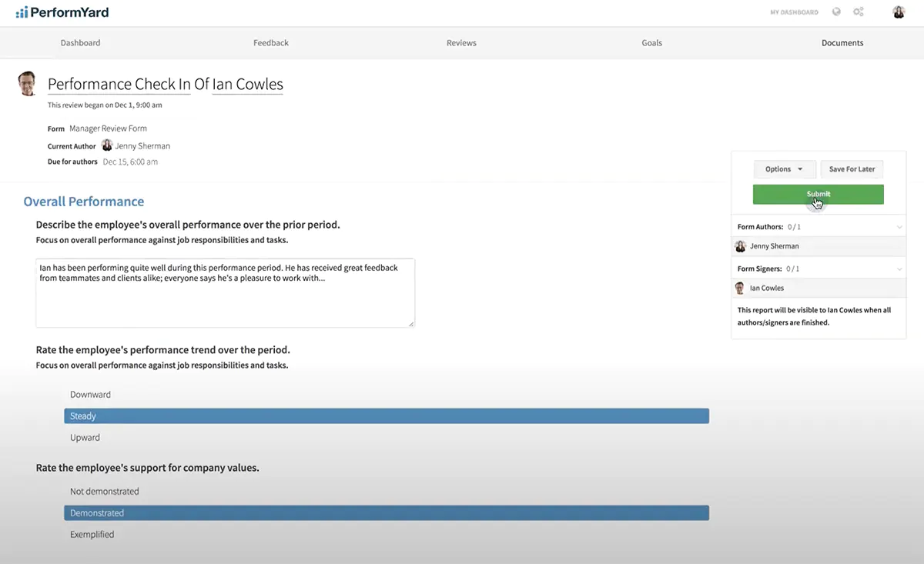Click Ian Cowles' photo beside title
Image resolution: width=924 pixels, height=564 pixels.
coord(28,83)
